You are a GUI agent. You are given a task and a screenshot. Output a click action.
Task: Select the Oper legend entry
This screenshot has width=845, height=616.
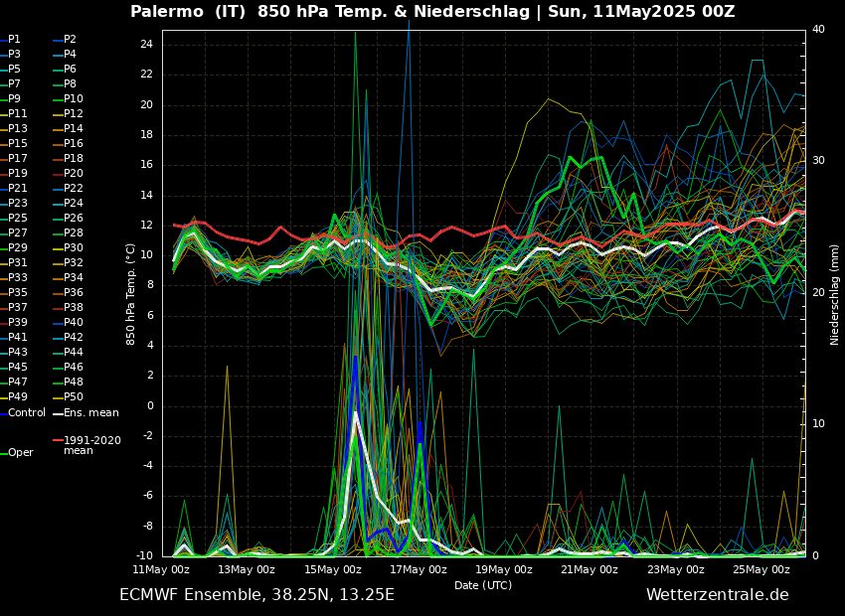click(x=20, y=452)
